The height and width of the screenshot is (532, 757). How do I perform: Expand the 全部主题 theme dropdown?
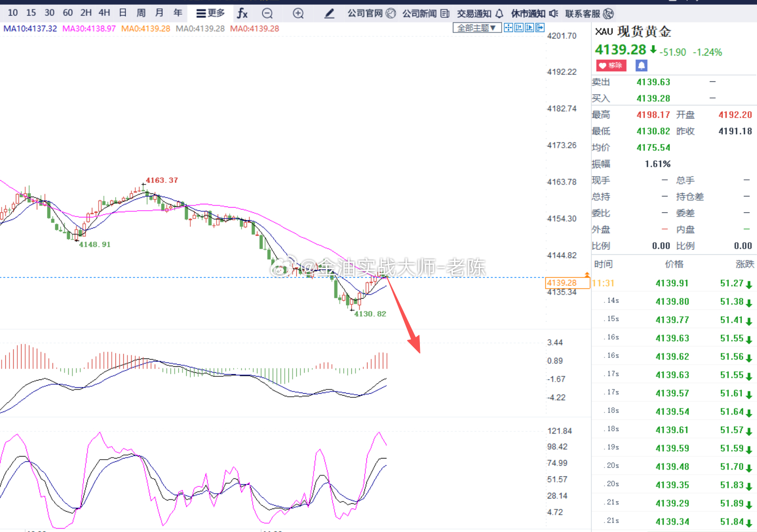click(x=477, y=28)
